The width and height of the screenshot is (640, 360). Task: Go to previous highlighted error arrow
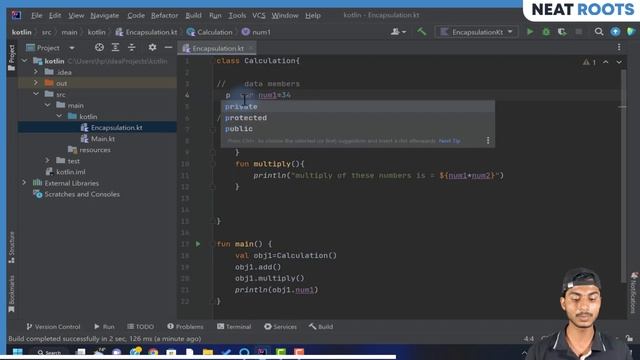click(x=606, y=62)
